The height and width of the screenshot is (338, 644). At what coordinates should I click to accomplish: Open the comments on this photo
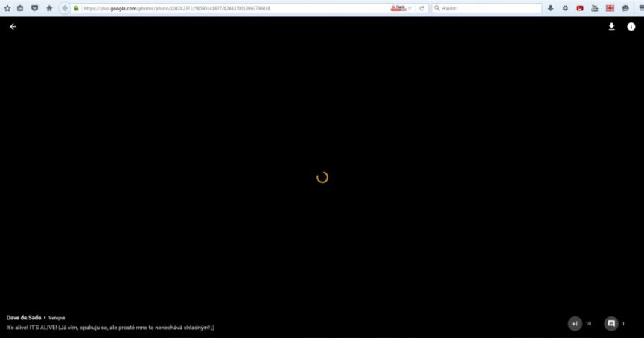click(611, 324)
